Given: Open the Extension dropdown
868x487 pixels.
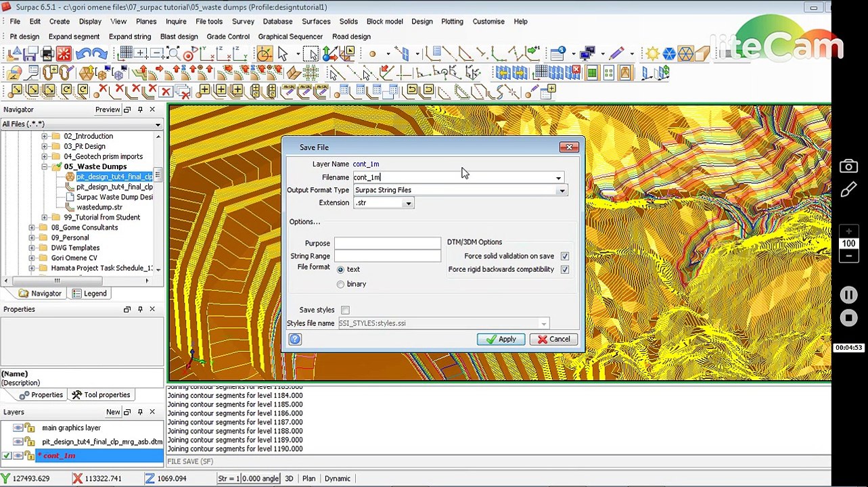Looking at the screenshot, I should 408,204.
